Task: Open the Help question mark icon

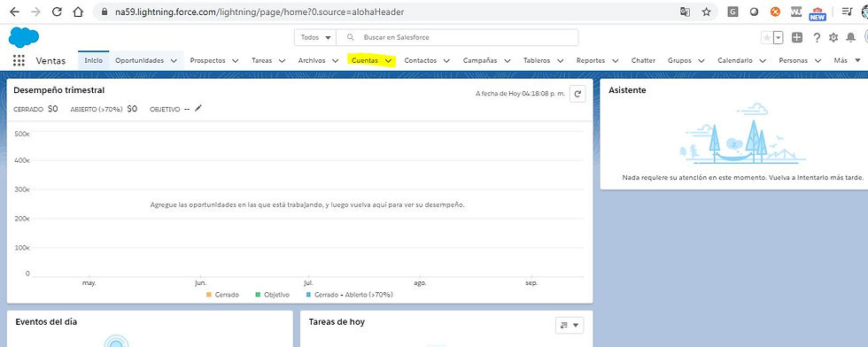Action: pos(817,38)
